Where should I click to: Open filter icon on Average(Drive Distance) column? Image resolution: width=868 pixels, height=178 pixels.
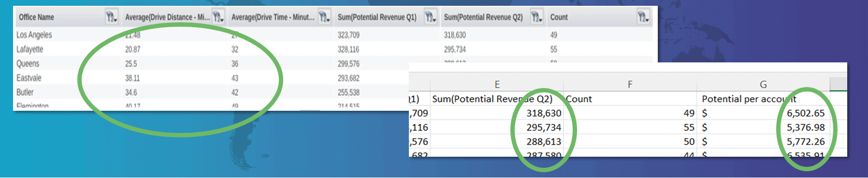click(218, 17)
